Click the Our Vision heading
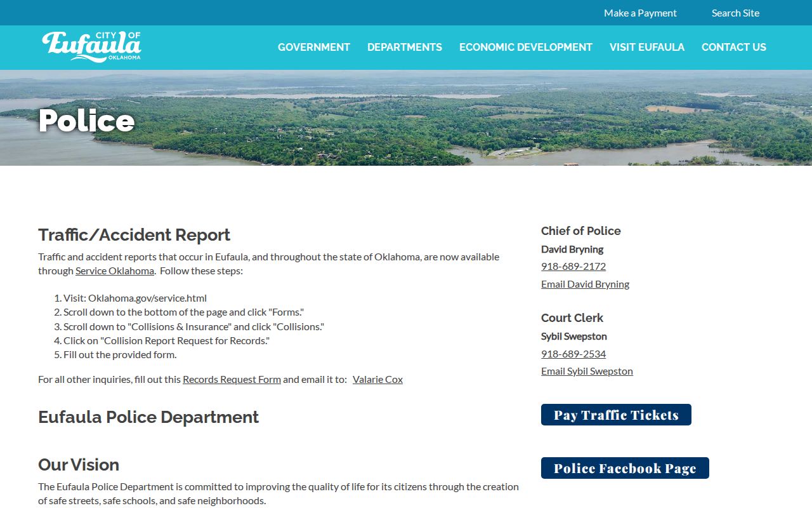812x508 pixels. point(79,465)
